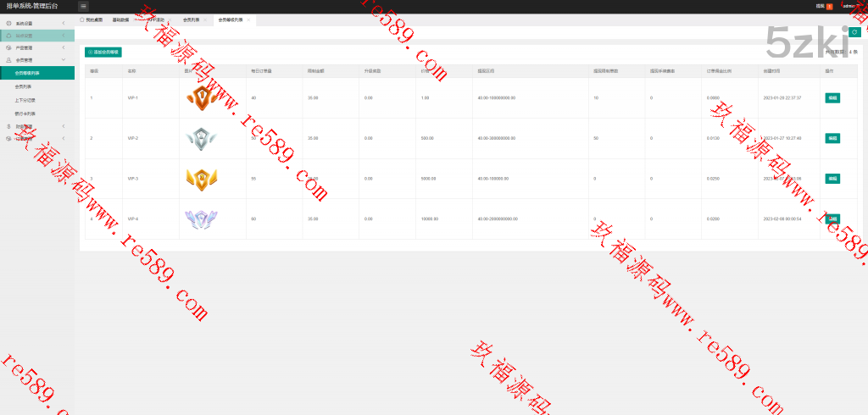868x415 pixels.
Task: Switch to the 基础数据 tab
Action: tap(120, 19)
